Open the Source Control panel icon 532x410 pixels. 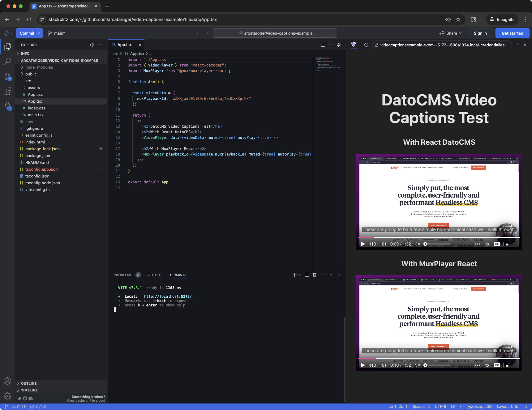coord(7,76)
